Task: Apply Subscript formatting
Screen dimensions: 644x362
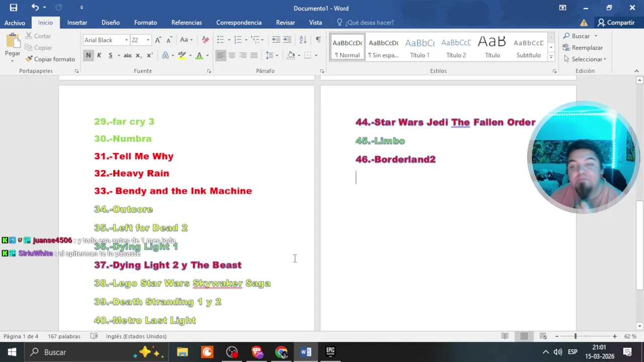Action: [139, 55]
